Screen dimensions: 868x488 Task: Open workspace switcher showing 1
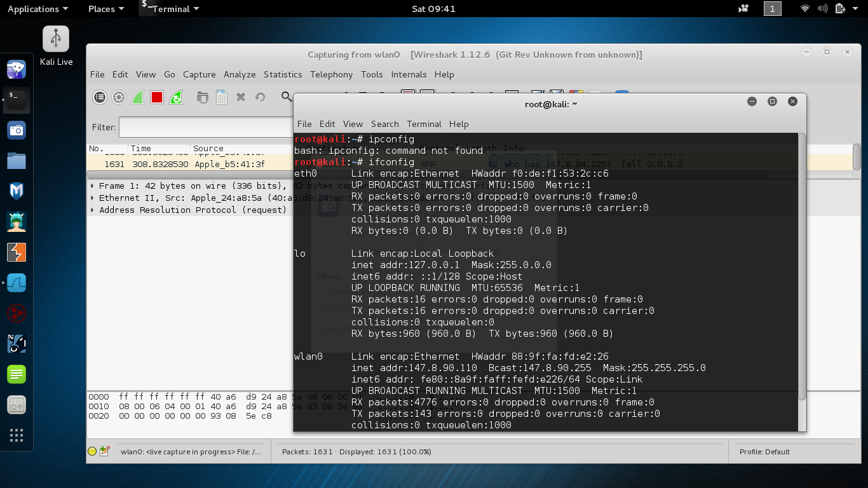772,9
